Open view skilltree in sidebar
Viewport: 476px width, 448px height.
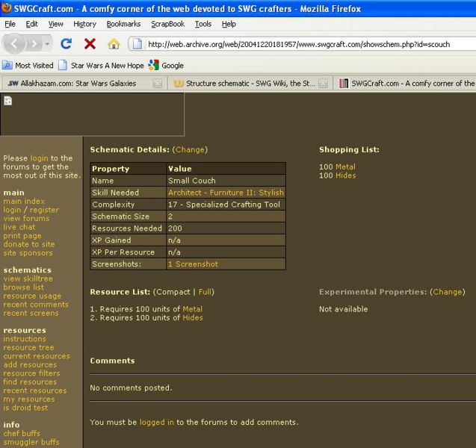click(28, 279)
